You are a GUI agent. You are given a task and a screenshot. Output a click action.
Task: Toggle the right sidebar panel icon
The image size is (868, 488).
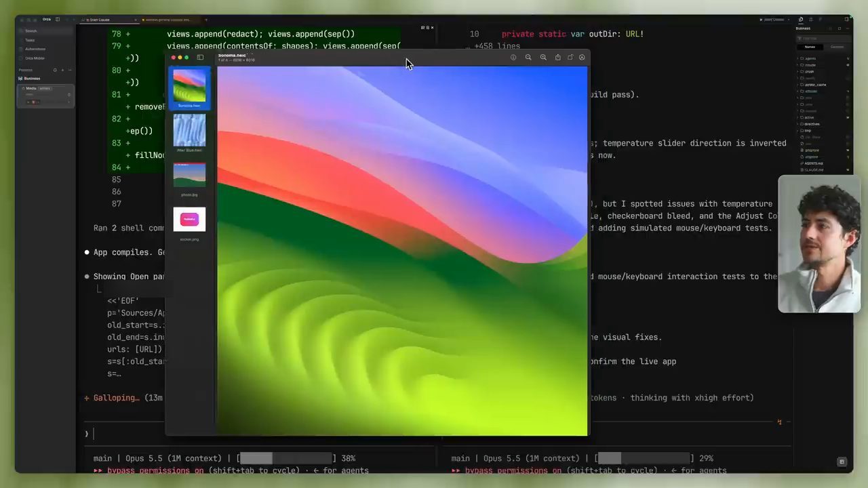pos(847,19)
